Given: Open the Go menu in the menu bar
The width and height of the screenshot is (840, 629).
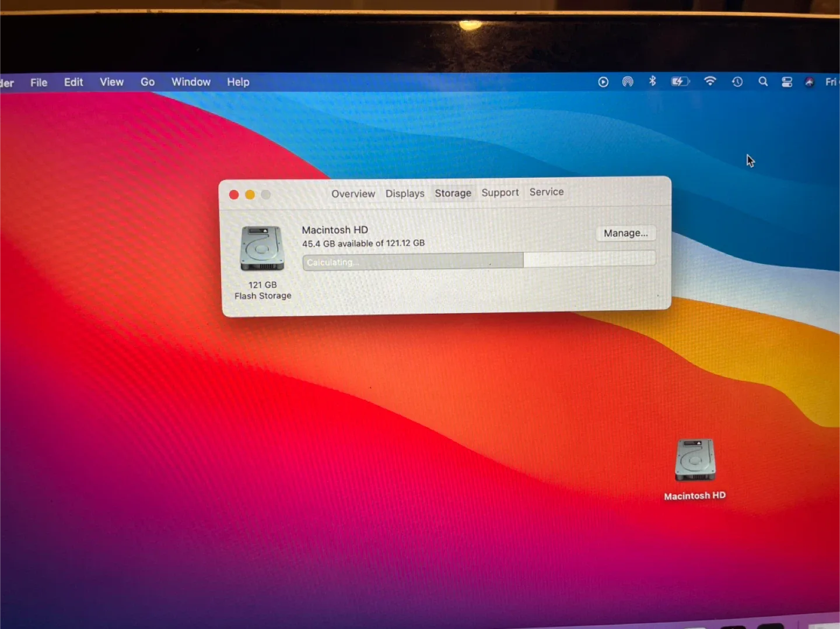Looking at the screenshot, I should [x=147, y=82].
